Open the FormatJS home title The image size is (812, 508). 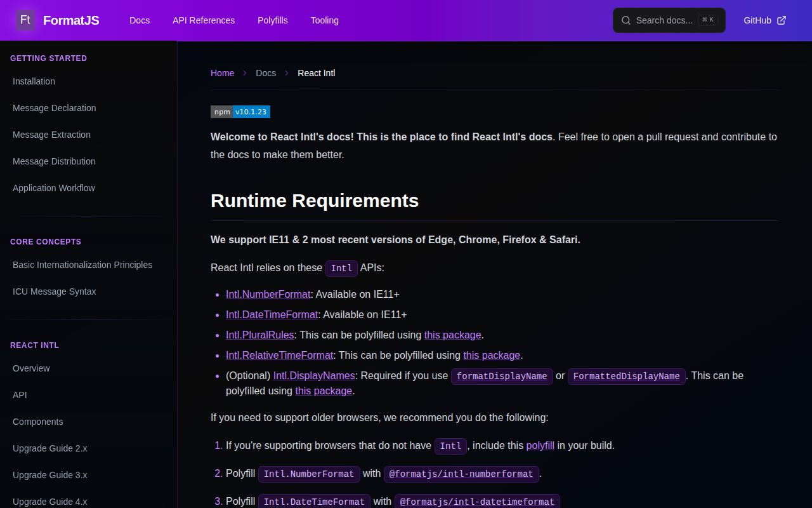(x=71, y=20)
